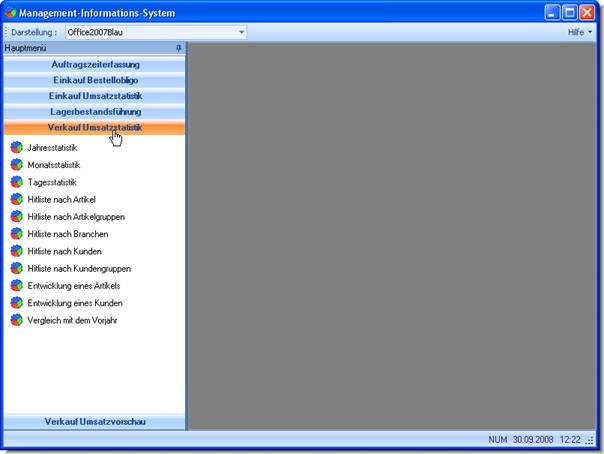
Task: Open Hitliste nach Artikel
Action: [61, 199]
